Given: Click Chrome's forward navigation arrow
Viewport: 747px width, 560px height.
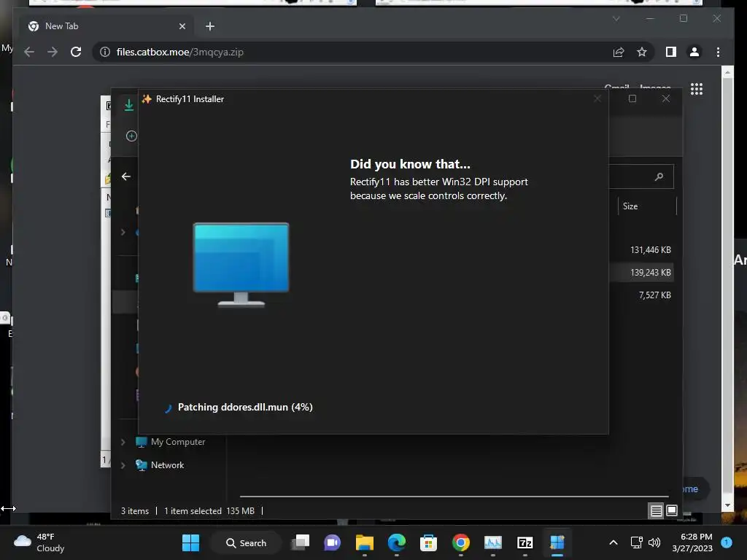Looking at the screenshot, I should (x=53, y=52).
